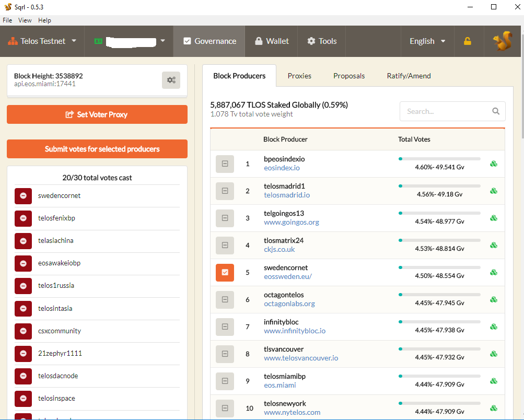Select telosmiamibp producer checkbox
524x420 pixels.
pos(225,381)
